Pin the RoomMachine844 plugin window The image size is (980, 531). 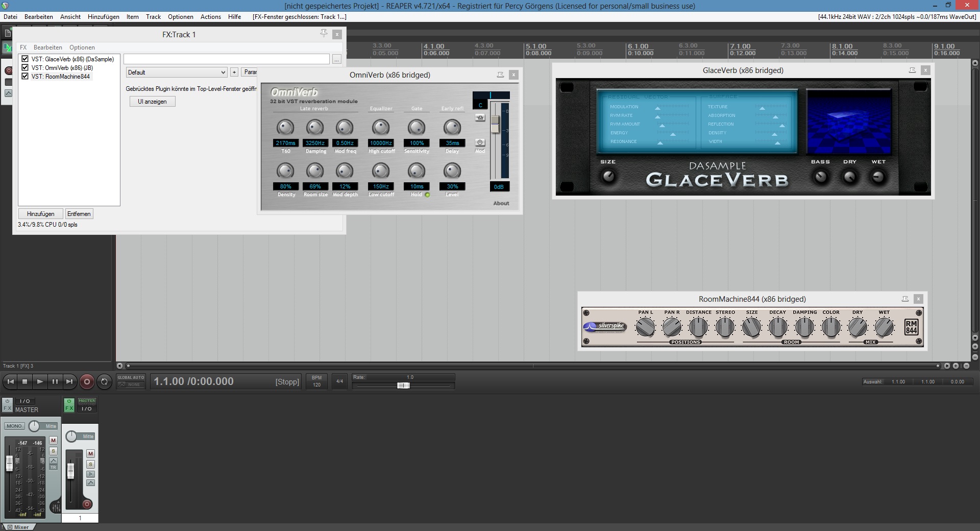coord(905,299)
